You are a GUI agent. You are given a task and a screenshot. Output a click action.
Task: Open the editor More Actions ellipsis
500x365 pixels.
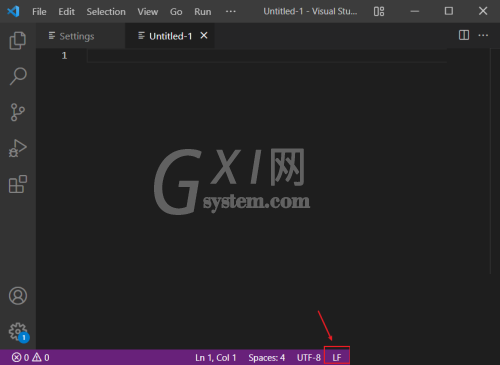pos(483,35)
